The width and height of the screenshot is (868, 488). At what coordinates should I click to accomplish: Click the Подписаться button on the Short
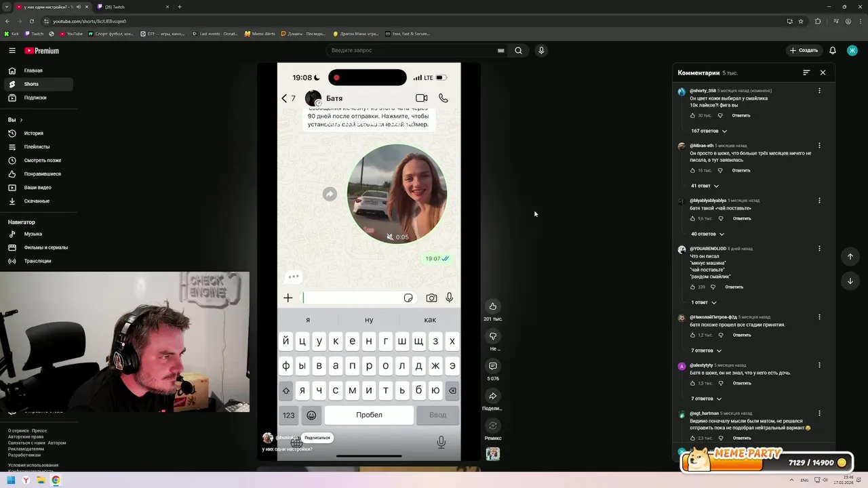pos(317,438)
